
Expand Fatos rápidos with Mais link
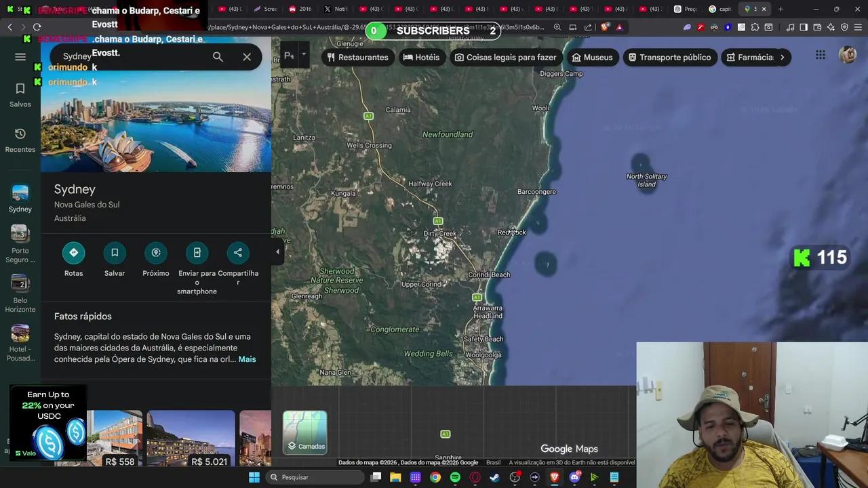pos(247,359)
